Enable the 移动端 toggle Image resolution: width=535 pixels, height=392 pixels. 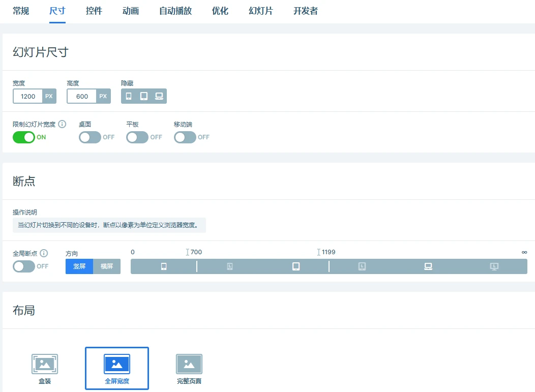tap(184, 137)
